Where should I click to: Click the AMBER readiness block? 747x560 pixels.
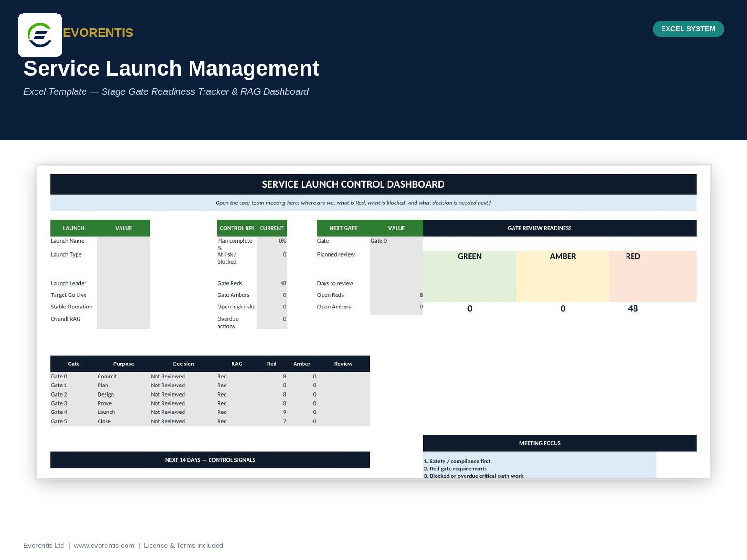[x=563, y=276]
